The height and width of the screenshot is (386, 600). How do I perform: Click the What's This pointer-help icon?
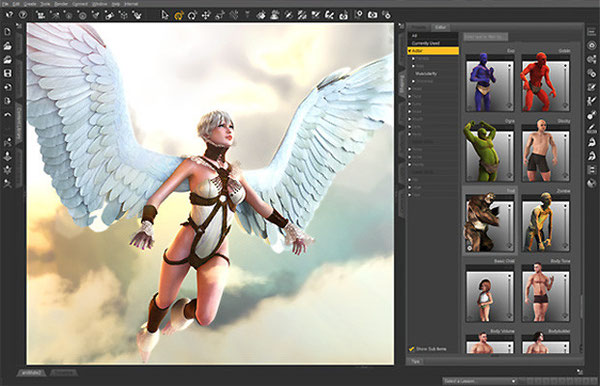(9, 15)
